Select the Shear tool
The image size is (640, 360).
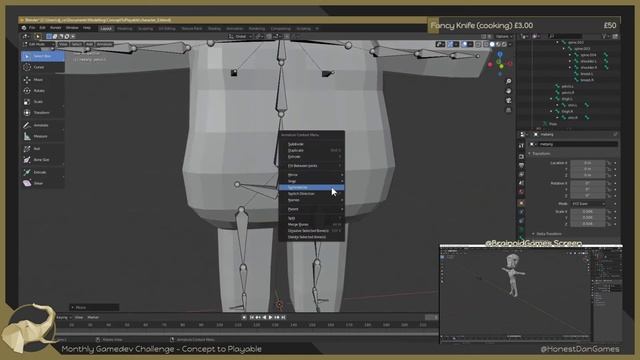click(42, 183)
